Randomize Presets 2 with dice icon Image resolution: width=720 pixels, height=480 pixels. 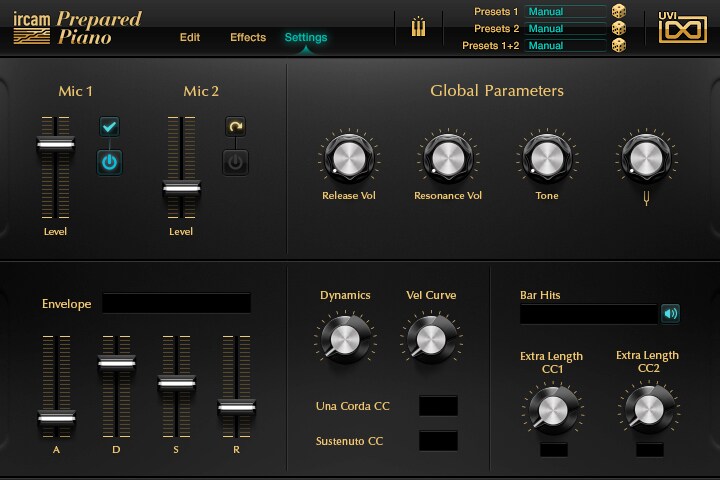[x=619, y=28]
